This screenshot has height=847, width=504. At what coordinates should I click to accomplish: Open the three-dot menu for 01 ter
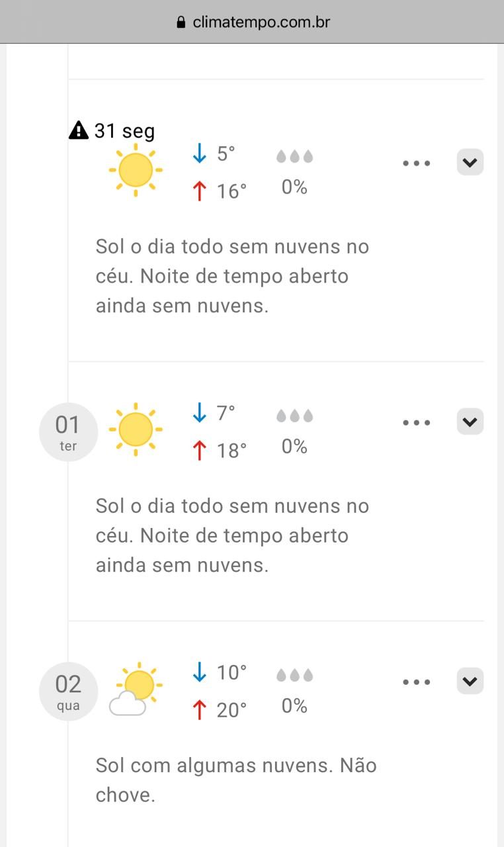[417, 422]
